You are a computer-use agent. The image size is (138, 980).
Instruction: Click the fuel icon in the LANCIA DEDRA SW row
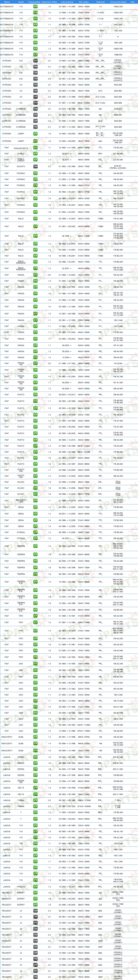tap(35, 781)
